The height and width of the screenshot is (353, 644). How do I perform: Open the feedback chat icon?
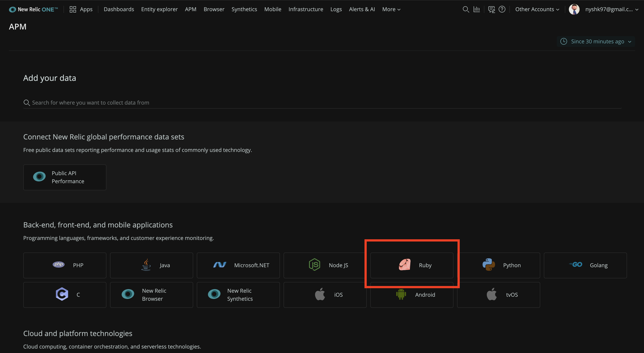tap(491, 9)
